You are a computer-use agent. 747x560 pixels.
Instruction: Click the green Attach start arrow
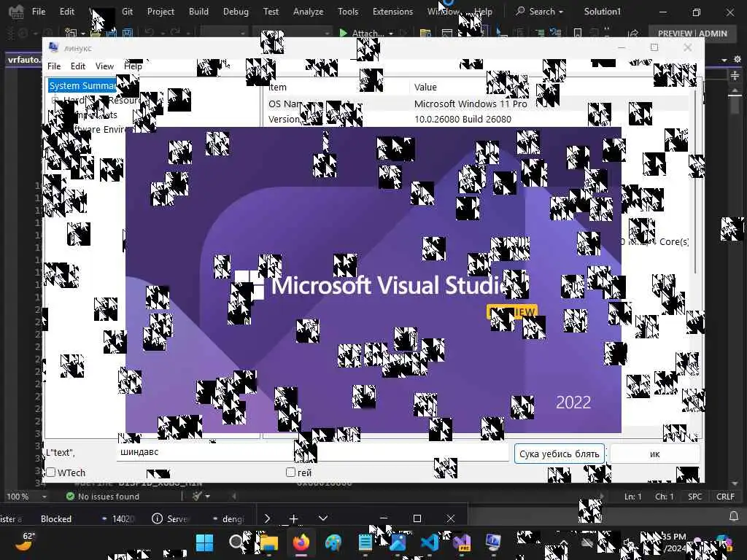click(x=343, y=33)
